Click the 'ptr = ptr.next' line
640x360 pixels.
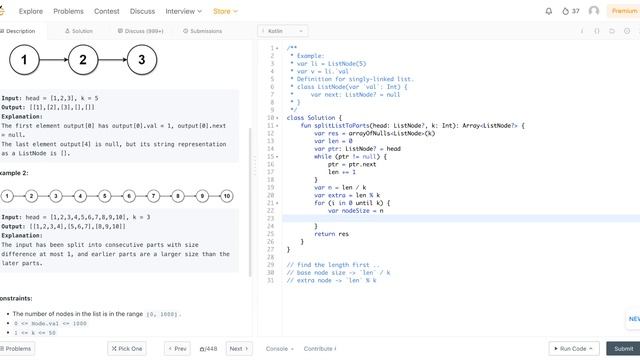coord(352,164)
